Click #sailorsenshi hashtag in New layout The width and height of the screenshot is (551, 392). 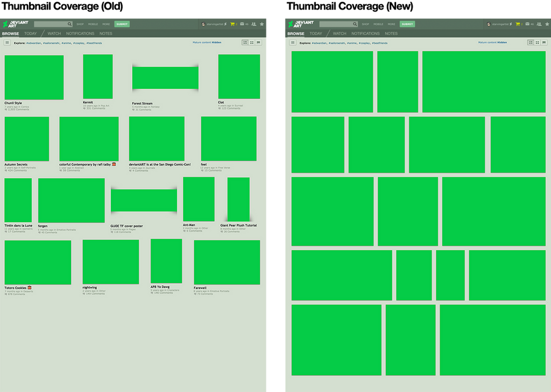(x=337, y=43)
